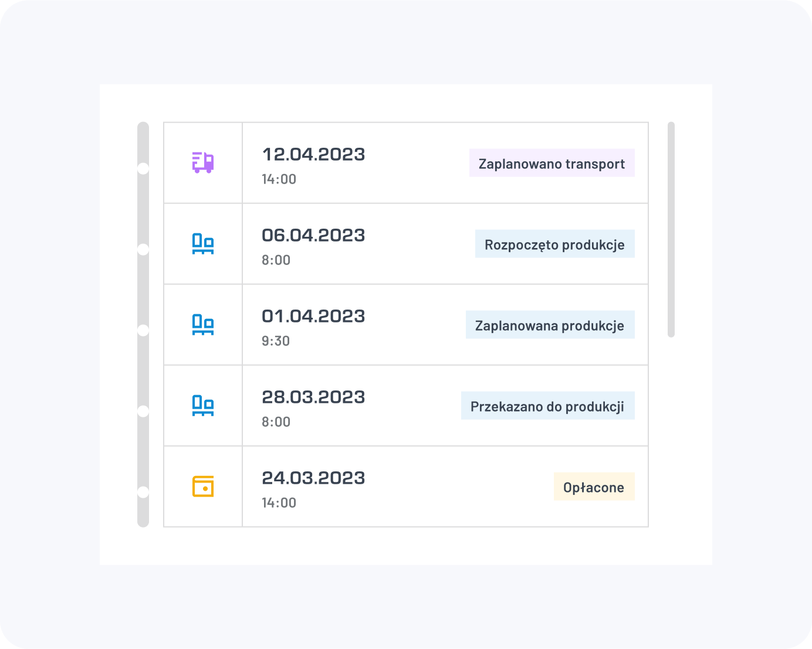Click the 28.03.2023 date text

point(313,397)
